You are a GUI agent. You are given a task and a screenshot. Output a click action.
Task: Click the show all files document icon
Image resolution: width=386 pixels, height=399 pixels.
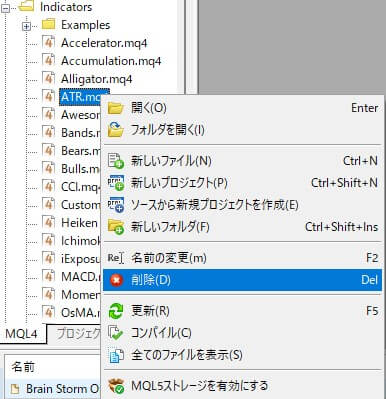coord(116,355)
